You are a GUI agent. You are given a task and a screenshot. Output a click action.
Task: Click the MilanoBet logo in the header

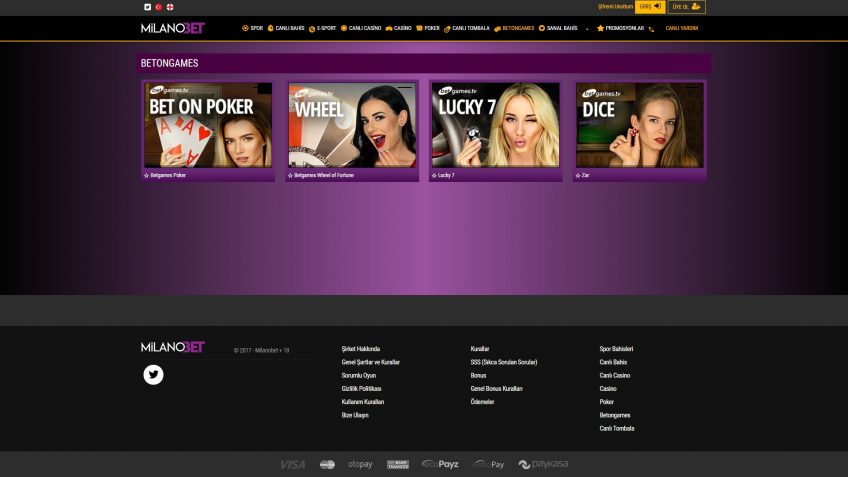click(172, 28)
